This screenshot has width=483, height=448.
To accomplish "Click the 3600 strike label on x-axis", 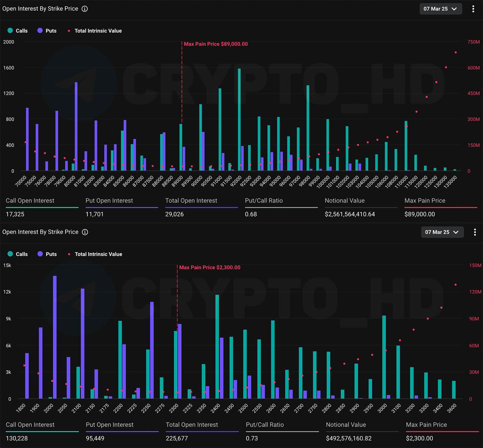I will click(x=451, y=408).
